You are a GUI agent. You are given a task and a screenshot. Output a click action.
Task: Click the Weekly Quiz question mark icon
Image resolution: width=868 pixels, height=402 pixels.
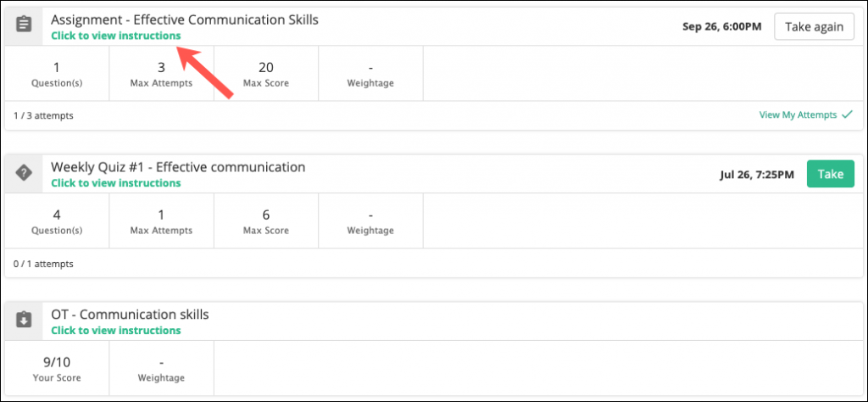(24, 173)
